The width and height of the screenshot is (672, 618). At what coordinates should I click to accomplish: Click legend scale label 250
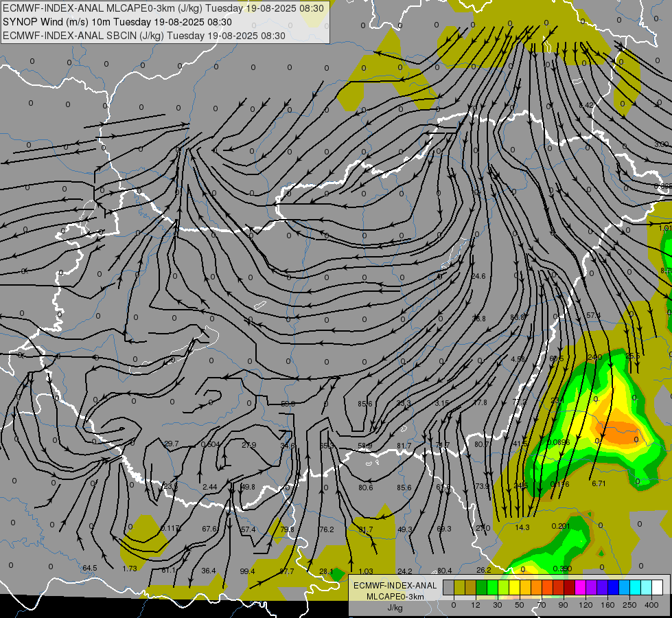click(629, 605)
